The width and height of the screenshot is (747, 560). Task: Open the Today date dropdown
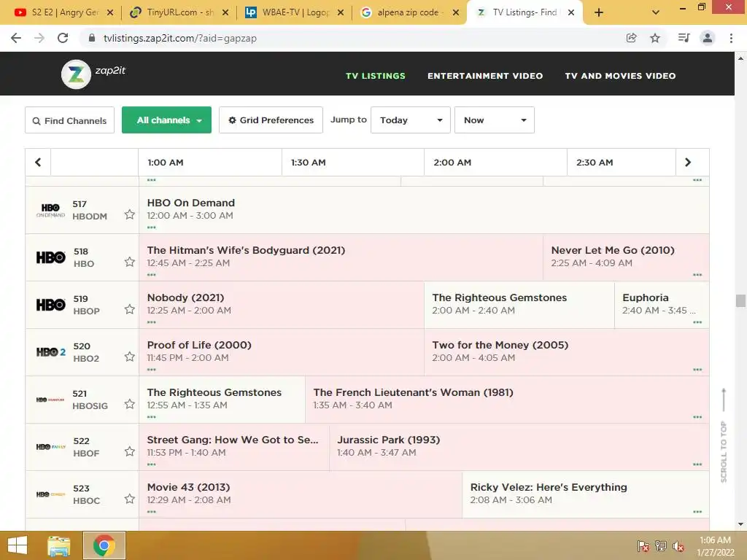(410, 120)
